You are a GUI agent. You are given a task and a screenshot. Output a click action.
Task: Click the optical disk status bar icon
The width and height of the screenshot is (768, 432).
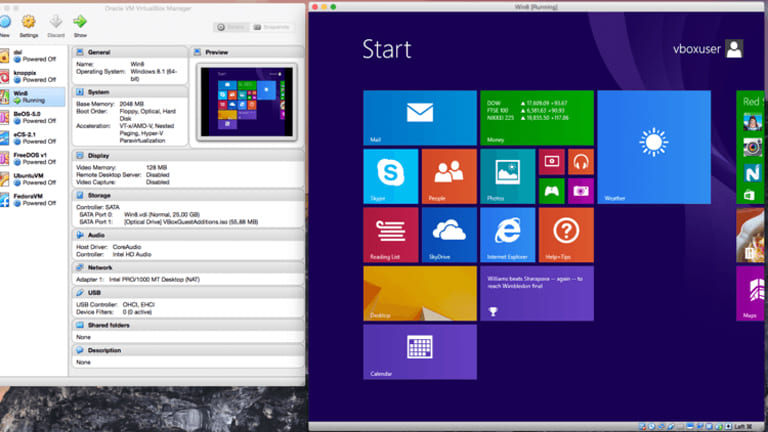pos(652,426)
